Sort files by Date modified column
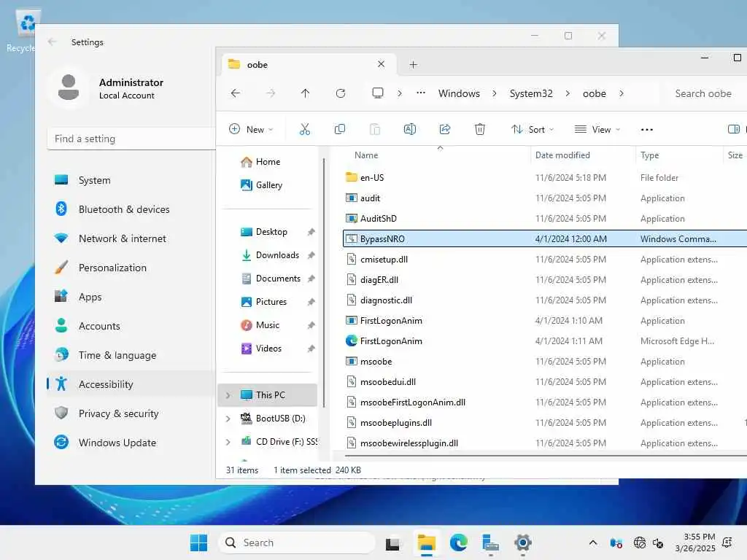This screenshot has width=747, height=560. [x=562, y=155]
